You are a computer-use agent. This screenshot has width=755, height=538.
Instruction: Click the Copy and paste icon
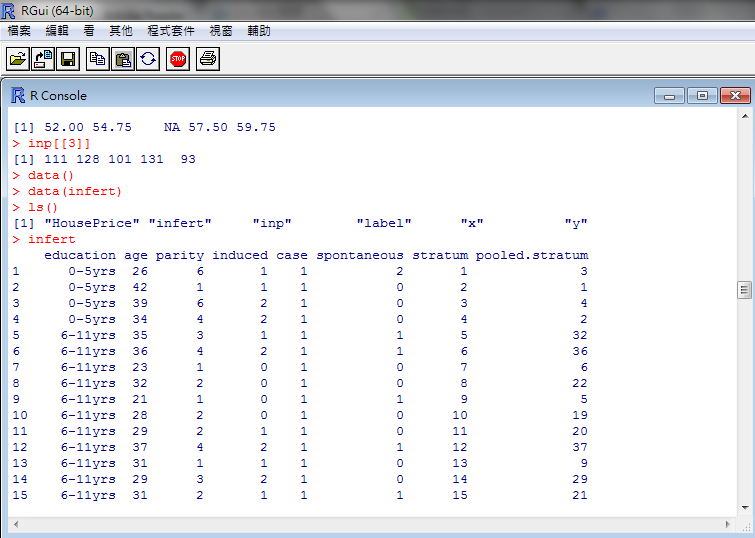tap(148, 59)
